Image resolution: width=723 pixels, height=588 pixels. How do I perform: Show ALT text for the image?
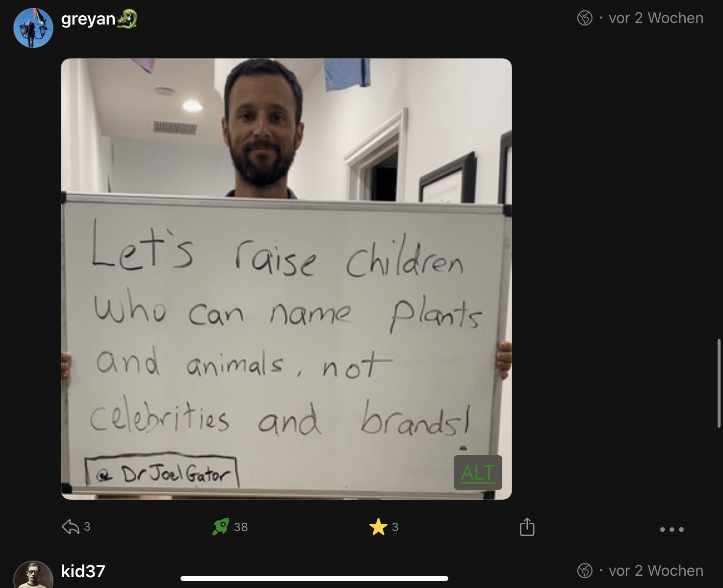[478, 472]
